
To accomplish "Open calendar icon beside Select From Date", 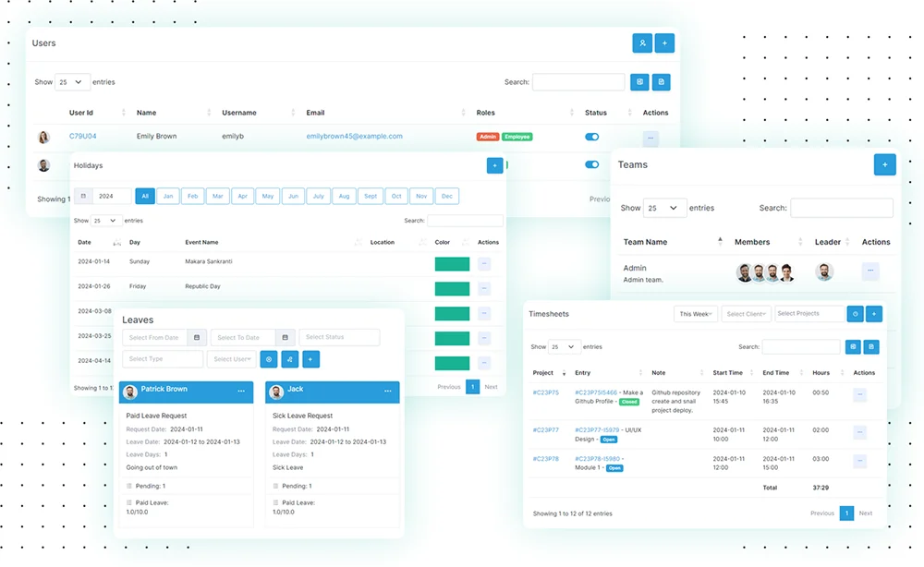I will pos(197,338).
